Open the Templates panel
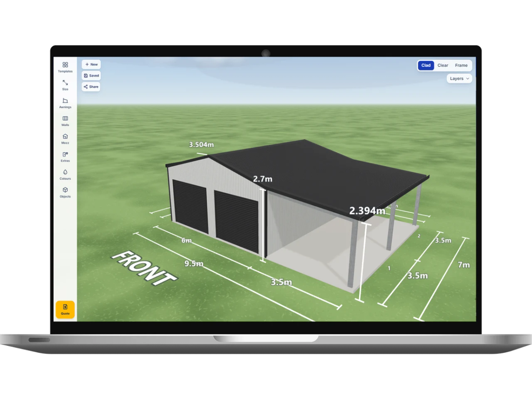 65,67
